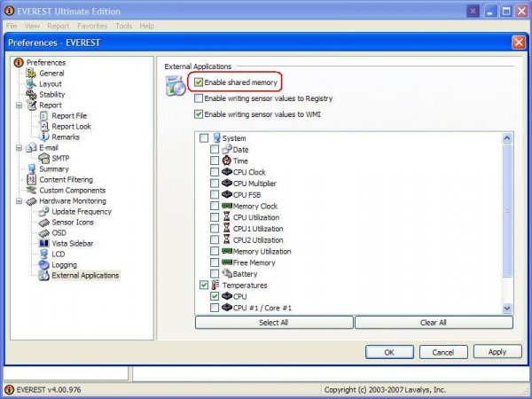Click the Summary icon in tree

pyautogui.click(x=31, y=169)
